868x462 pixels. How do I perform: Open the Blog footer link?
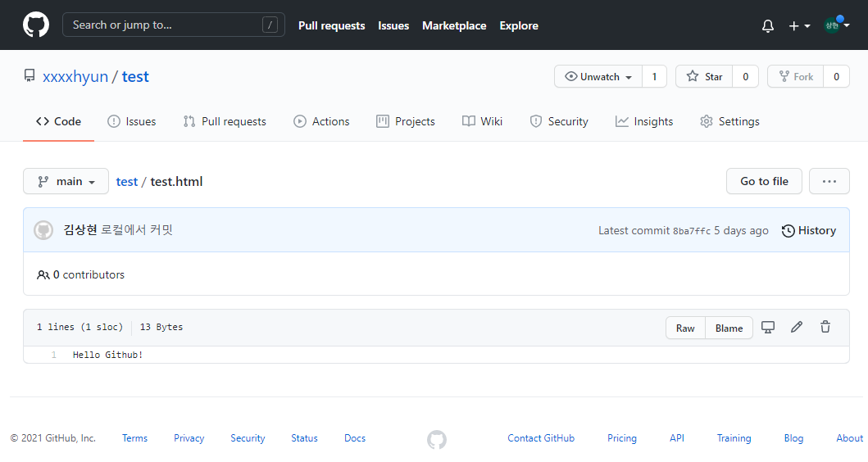(793, 438)
